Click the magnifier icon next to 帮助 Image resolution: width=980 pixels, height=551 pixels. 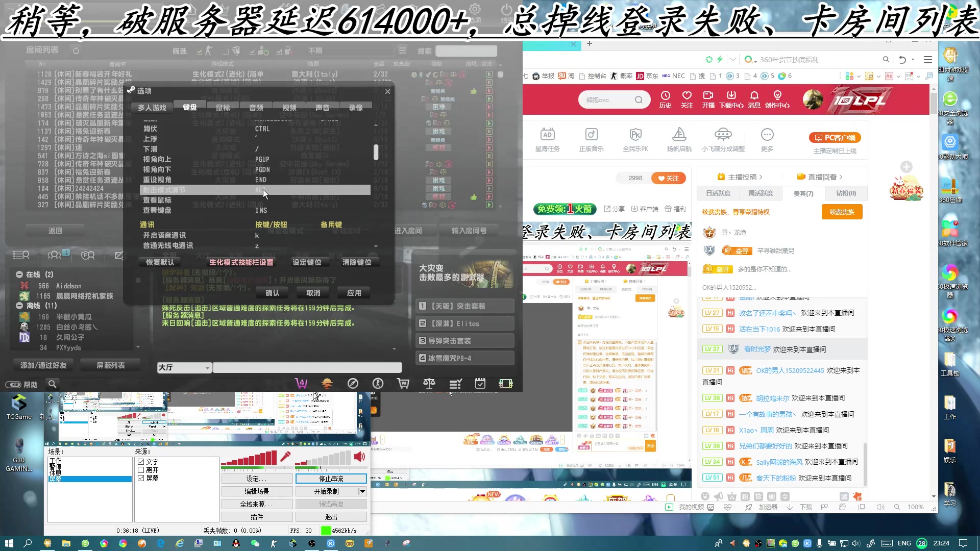tap(52, 384)
